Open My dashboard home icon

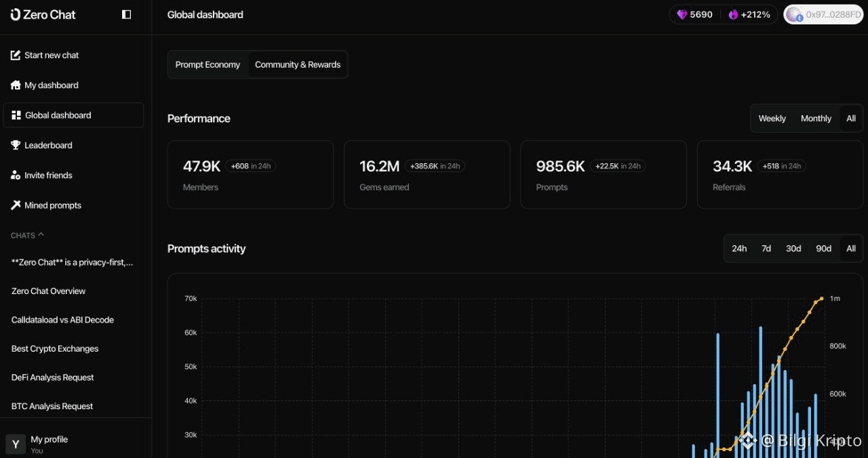(x=16, y=85)
